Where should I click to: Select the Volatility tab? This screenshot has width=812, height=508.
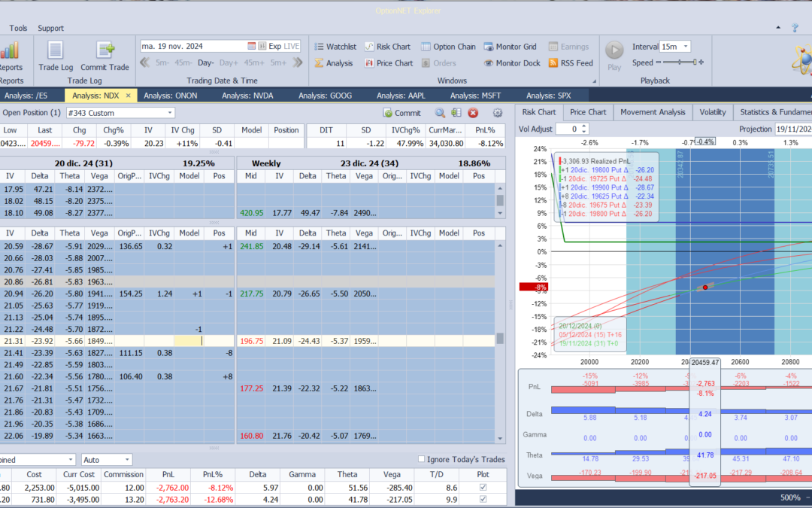click(x=713, y=112)
